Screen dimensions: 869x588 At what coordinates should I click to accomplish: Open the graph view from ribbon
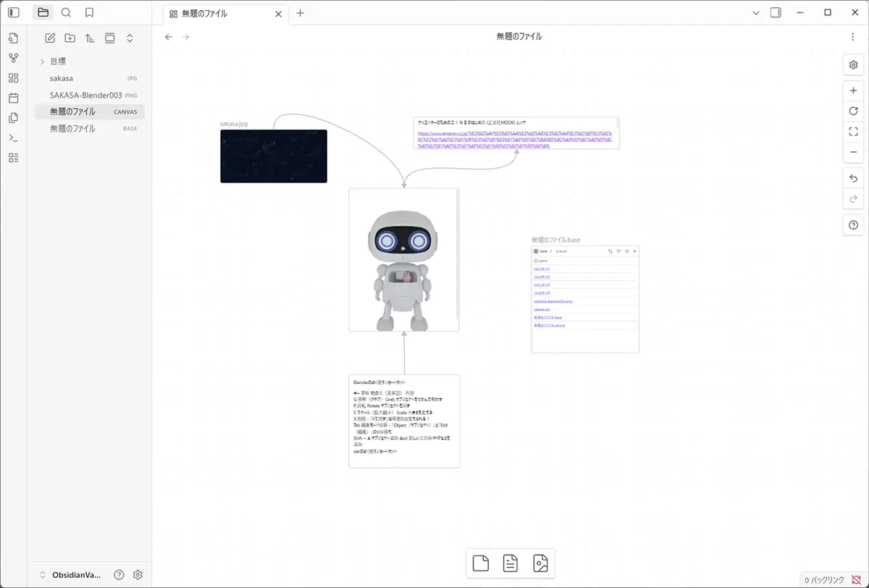13,58
